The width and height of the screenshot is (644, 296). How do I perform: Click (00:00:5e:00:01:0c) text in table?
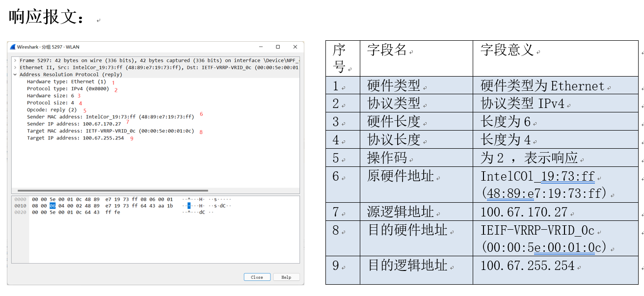[x=544, y=247]
